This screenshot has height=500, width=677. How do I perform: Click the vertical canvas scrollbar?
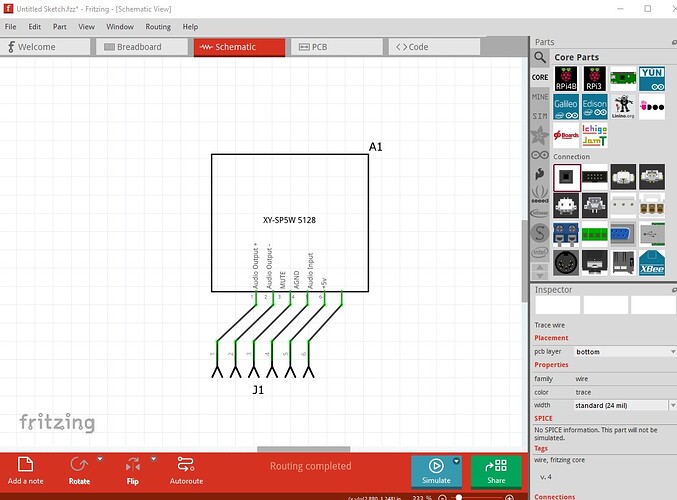(525, 261)
